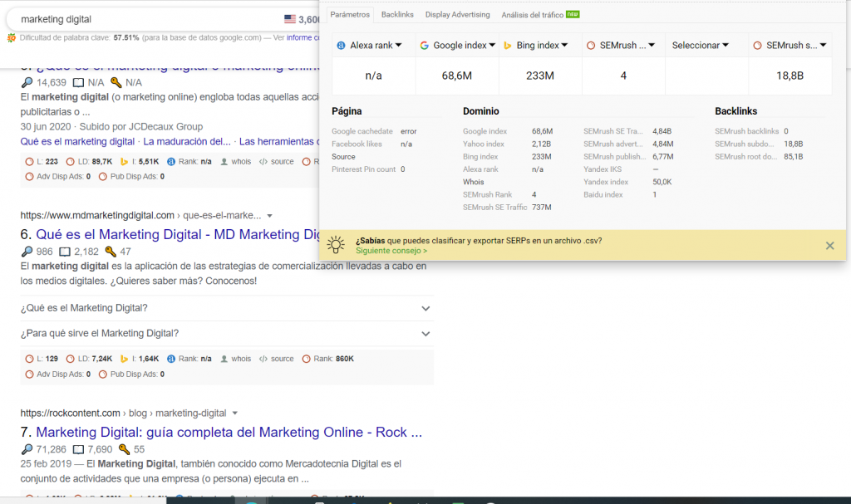Click the page icon next to 7,690
The height and width of the screenshot is (504, 851).
78,450
